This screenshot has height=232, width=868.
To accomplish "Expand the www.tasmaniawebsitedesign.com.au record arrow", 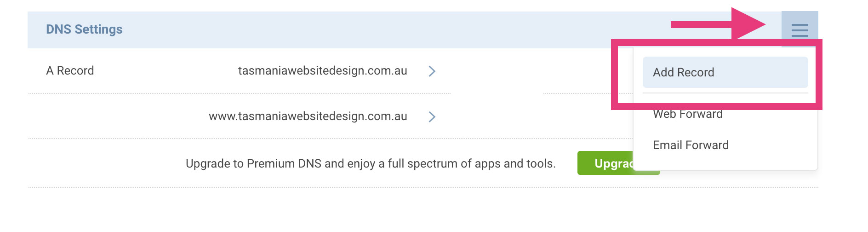I will [432, 117].
